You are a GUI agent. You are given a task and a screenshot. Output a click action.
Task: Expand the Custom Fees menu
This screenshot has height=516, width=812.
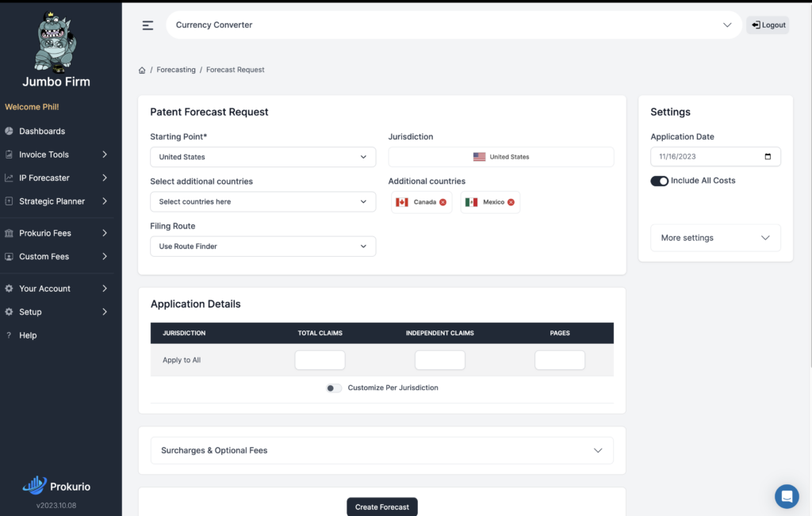[x=56, y=256]
